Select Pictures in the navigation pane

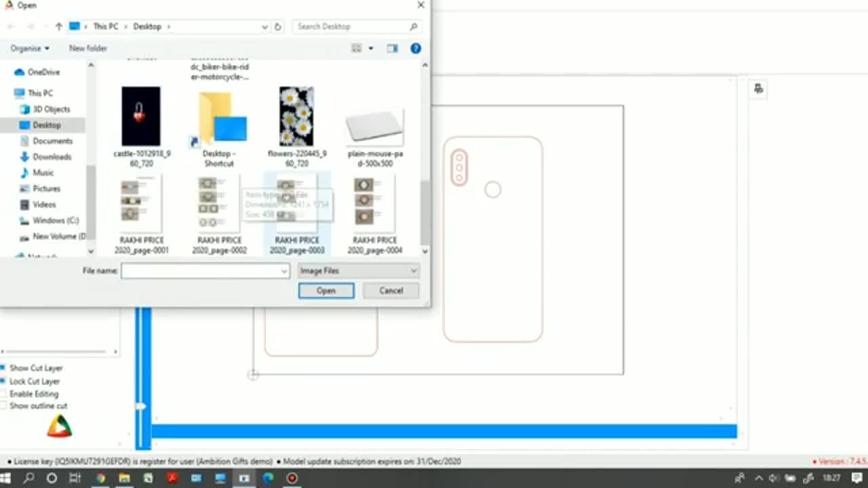(x=46, y=188)
